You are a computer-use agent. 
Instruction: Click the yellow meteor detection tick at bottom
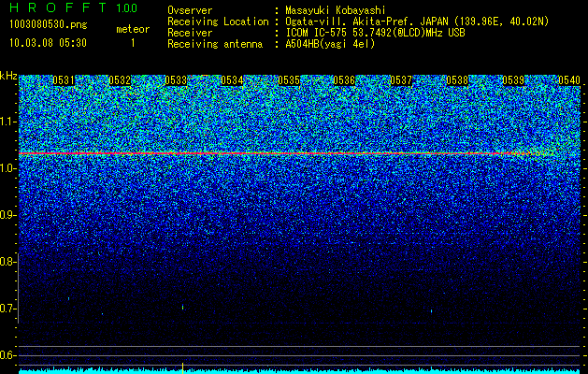[x=182, y=368]
